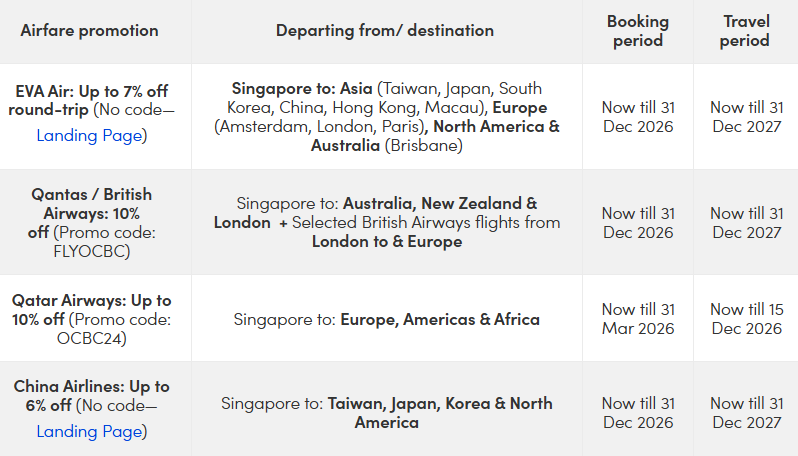The width and height of the screenshot is (798, 456).
Task: Click the Departing from/ destination header
Action: coord(385,30)
